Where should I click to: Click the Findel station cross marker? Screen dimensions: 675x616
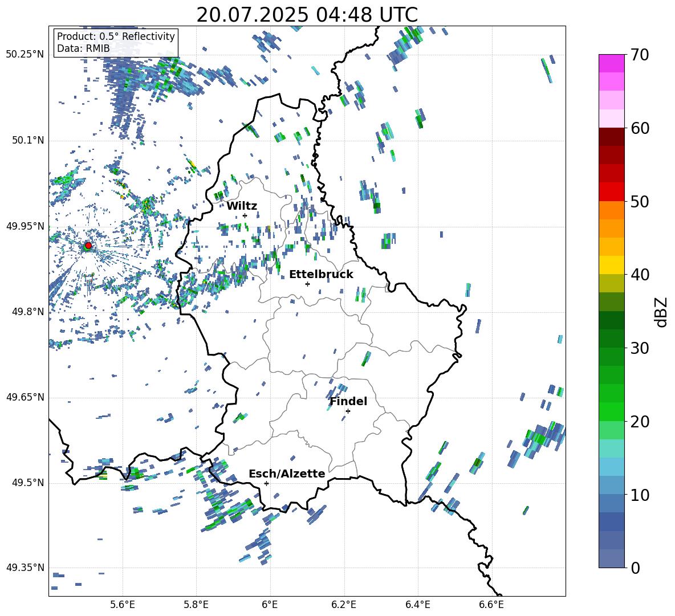click(348, 411)
